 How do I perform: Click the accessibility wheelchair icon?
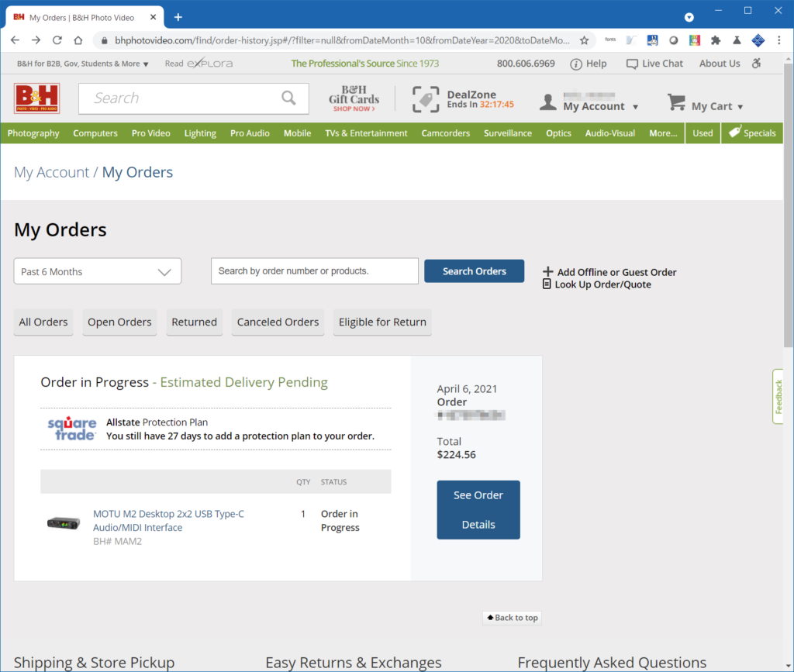point(757,64)
